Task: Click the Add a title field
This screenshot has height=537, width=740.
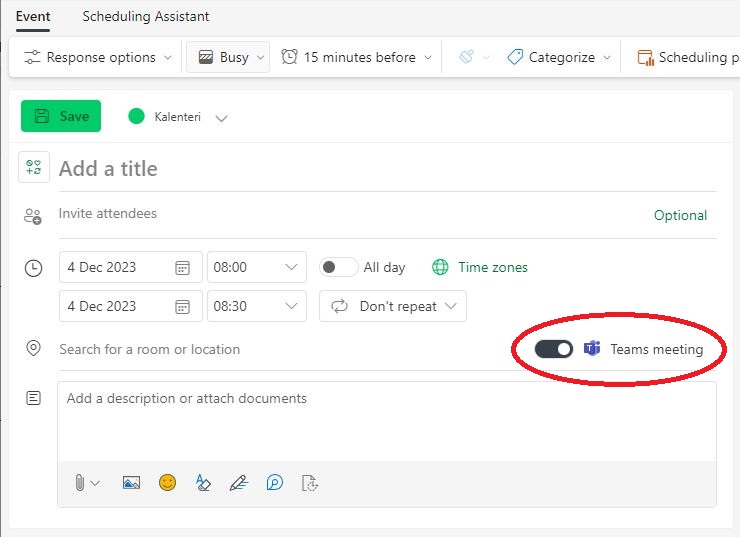Action: pos(380,169)
